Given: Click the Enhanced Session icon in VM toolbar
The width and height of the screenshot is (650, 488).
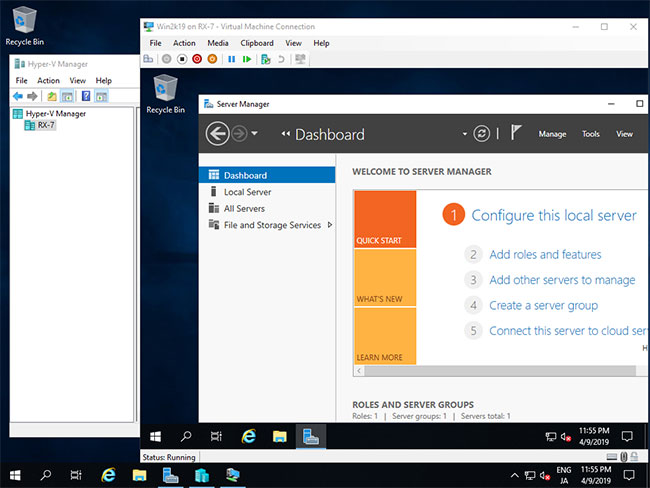Looking at the screenshot, I should pos(300,59).
